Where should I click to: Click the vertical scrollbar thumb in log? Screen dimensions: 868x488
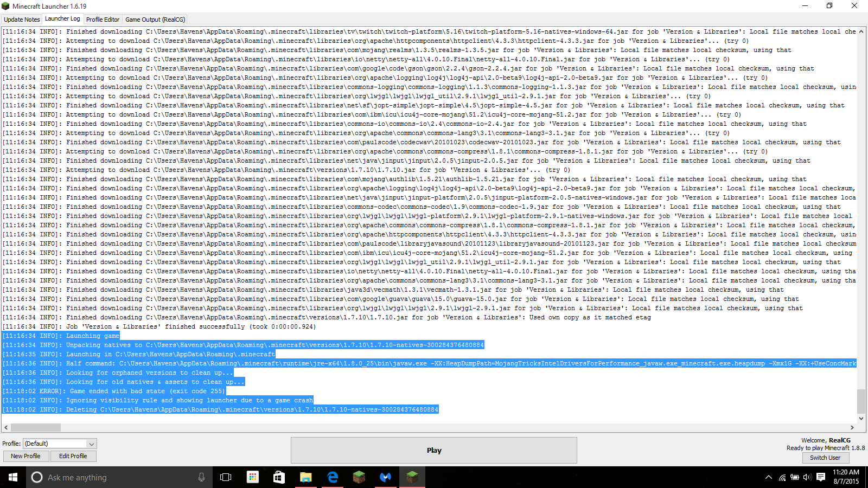click(861, 401)
